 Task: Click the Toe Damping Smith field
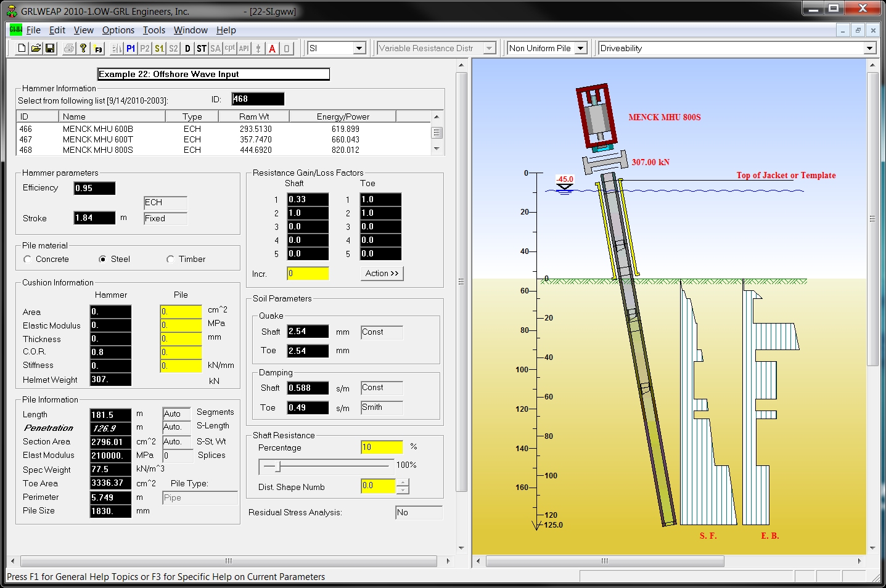click(x=382, y=407)
